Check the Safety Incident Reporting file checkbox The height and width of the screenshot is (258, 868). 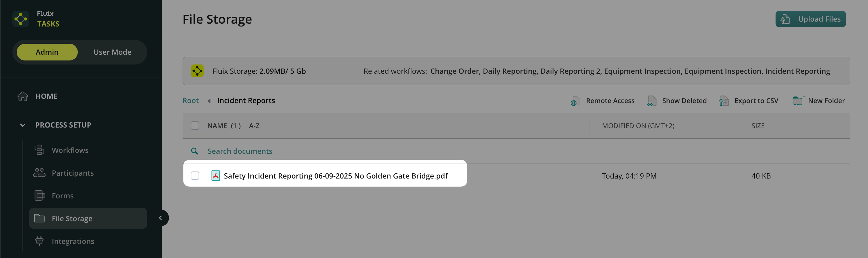195,176
